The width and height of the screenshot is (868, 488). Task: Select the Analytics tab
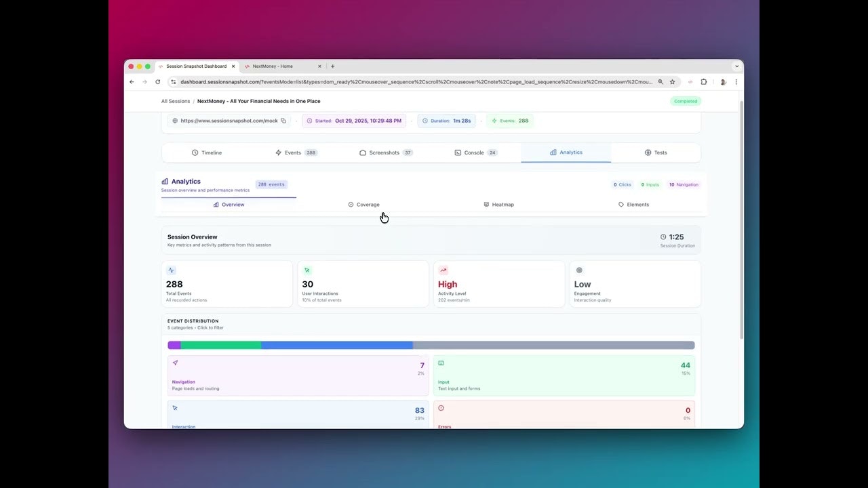[566, 152]
